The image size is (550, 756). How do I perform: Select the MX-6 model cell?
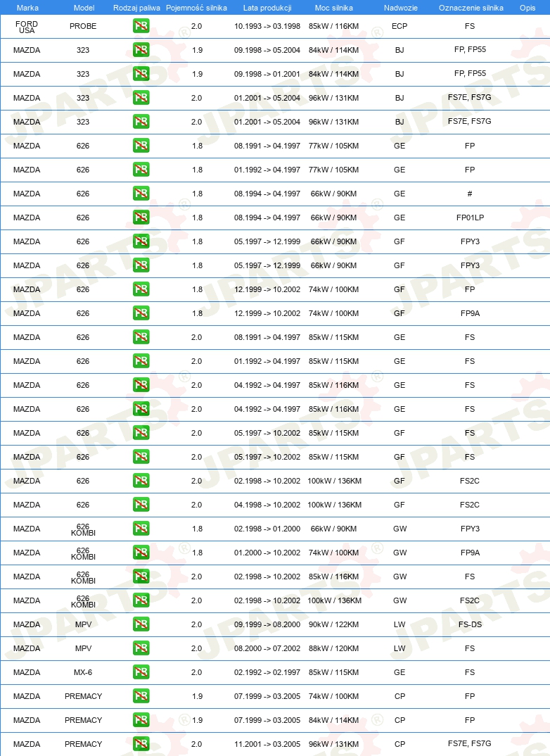[83, 672]
